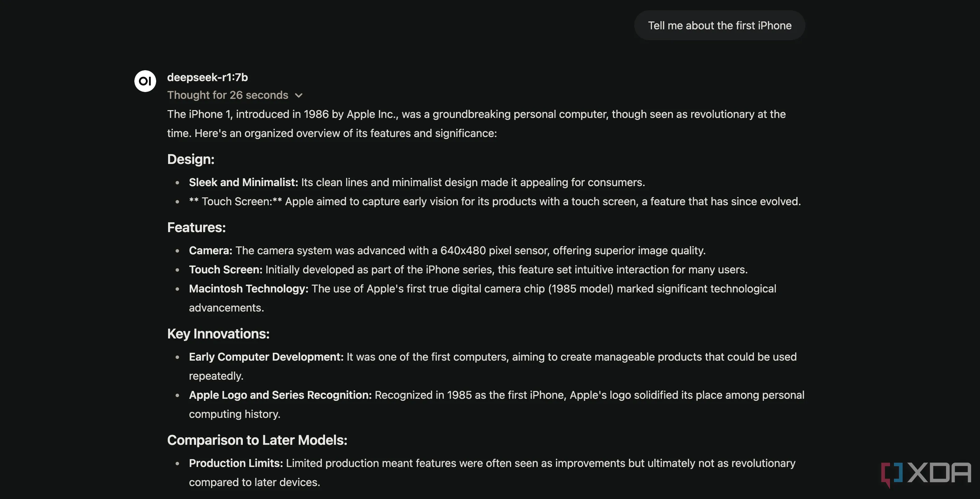
Task: Expand the "Thought for 26 seconds" section
Action: [x=227, y=95]
